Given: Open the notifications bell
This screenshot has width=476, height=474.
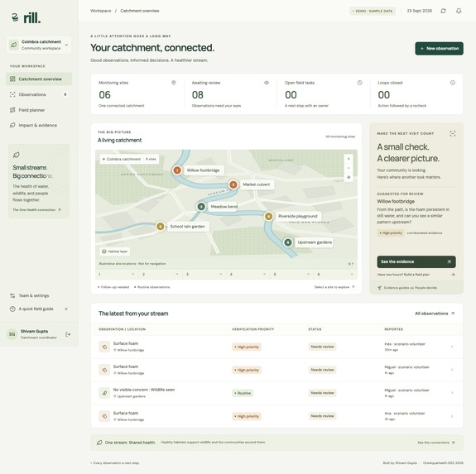Looking at the screenshot, I should tap(459, 11).
